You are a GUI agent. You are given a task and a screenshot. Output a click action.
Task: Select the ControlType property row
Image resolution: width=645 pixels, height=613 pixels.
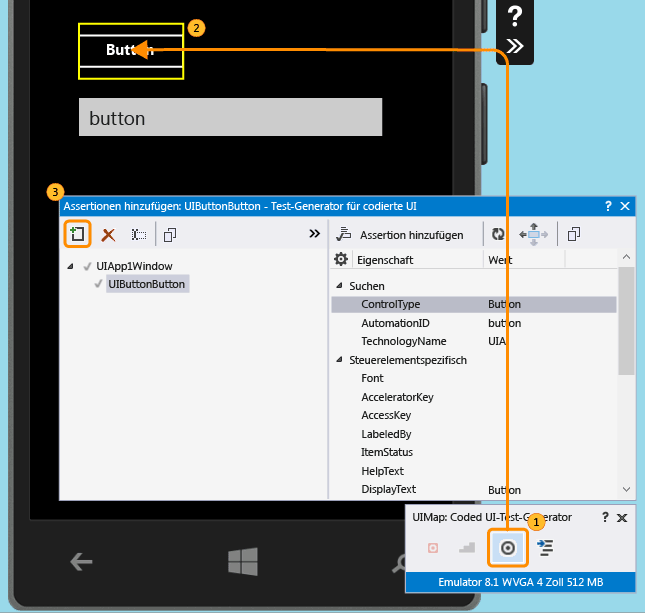pyautogui.click(x=474, y=304)
